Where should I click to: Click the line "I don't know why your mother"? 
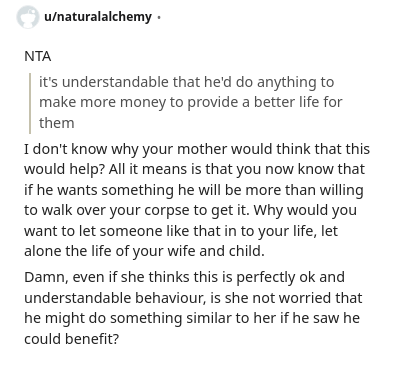[197, 149]
